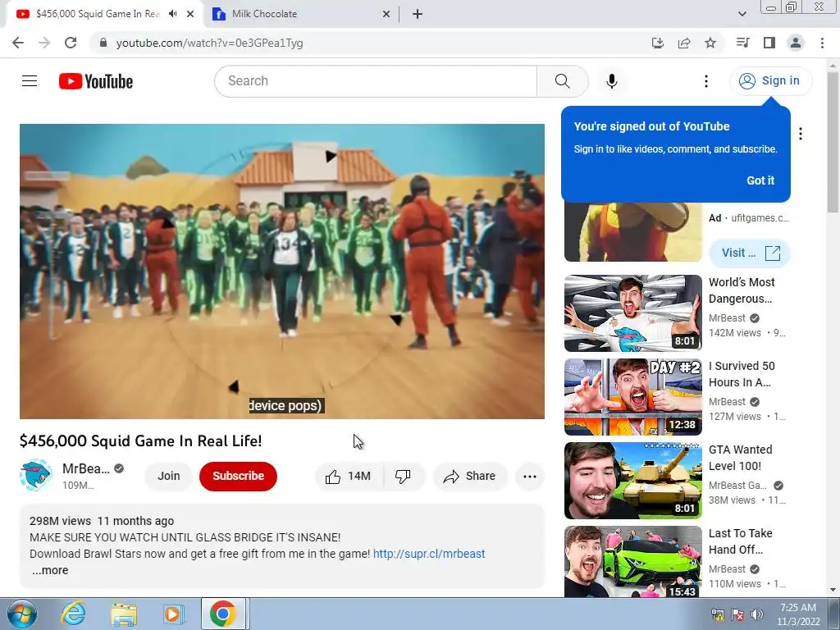840x630 pixels.
Task: Open the Windows Start menu
Action: 21,614
